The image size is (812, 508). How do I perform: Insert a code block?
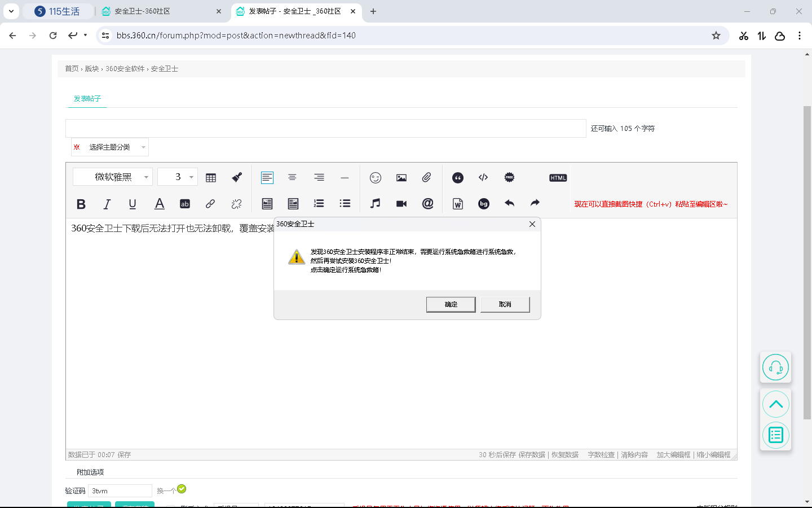tap(483, 177)
